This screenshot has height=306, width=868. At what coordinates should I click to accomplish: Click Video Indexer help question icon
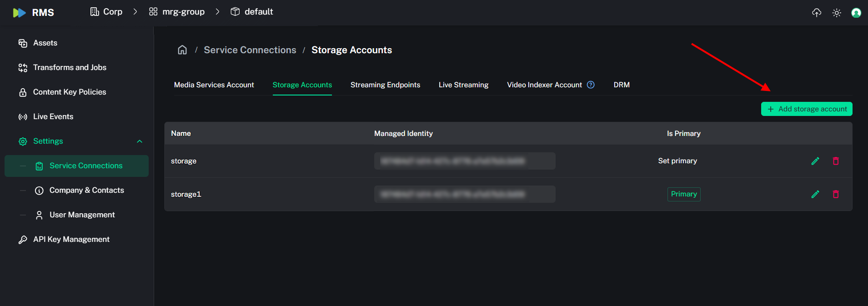pos(591,85)
